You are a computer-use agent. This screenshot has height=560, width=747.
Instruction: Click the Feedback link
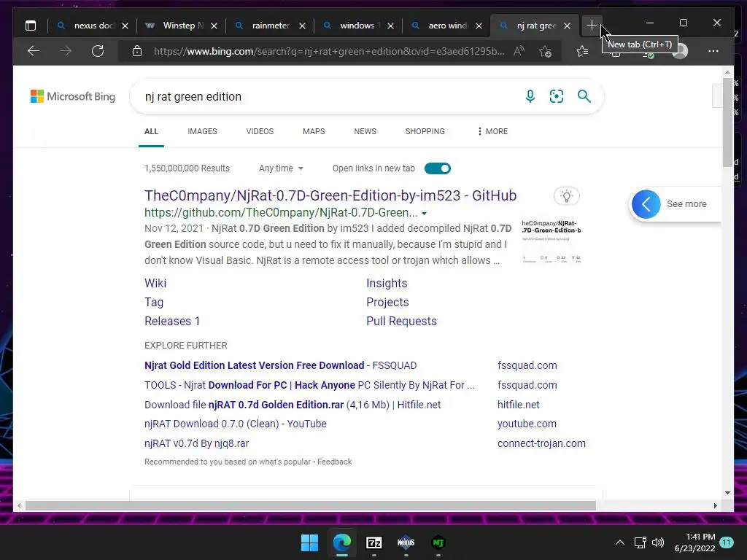pos(334,462)
